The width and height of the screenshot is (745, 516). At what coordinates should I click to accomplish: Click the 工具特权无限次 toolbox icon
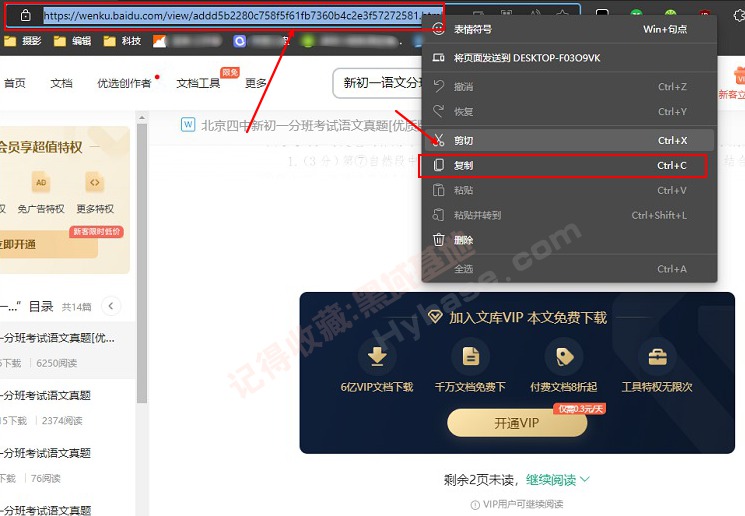(657, 356)
